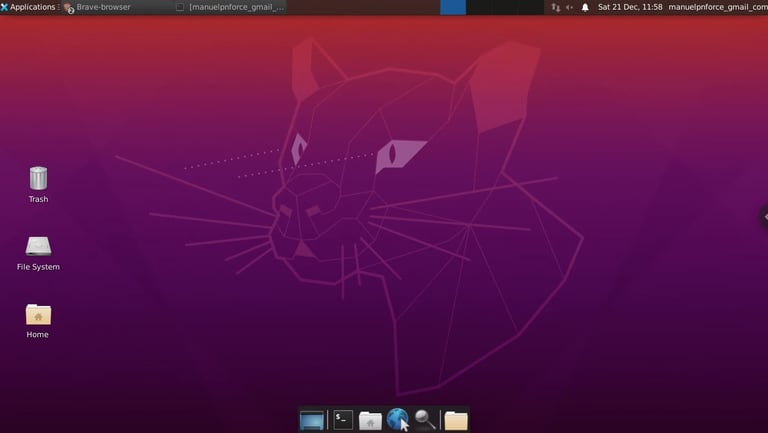The width and height of the screenshot is (768, 433).
Task: Open the Application Finder magnifier dock icon
Action: (x=425, y=420)
